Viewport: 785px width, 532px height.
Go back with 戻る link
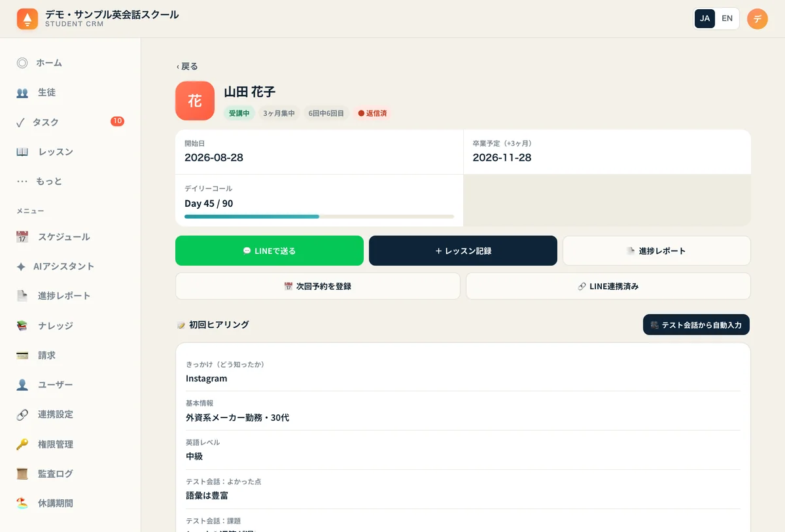point(187,66)
